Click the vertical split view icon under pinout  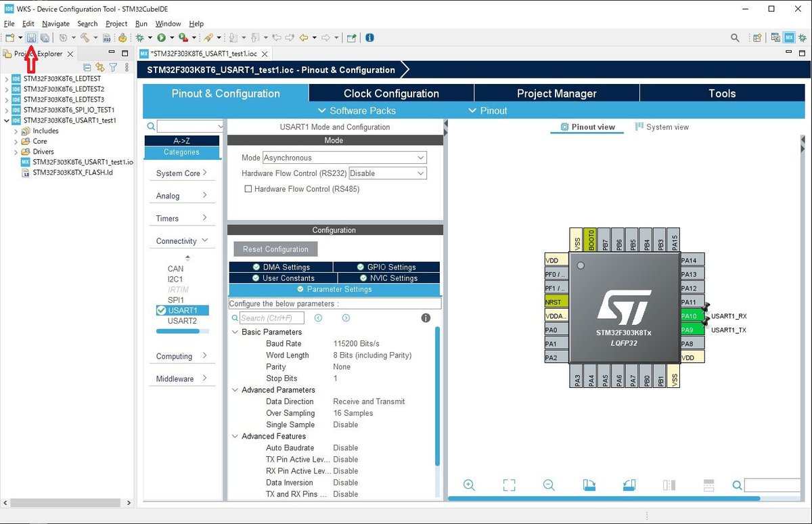click(669, 485)
